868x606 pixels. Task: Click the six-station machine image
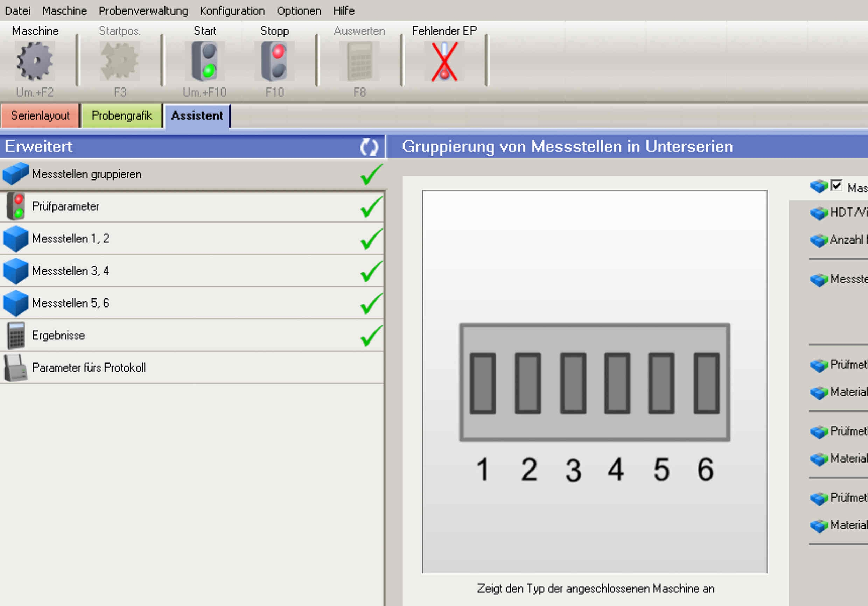click(x=594, y=382)
